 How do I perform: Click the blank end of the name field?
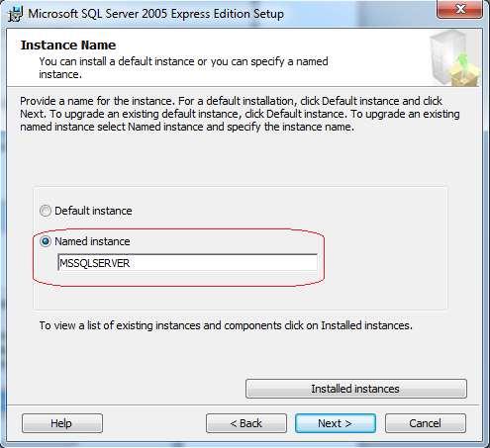pos(231,263)
